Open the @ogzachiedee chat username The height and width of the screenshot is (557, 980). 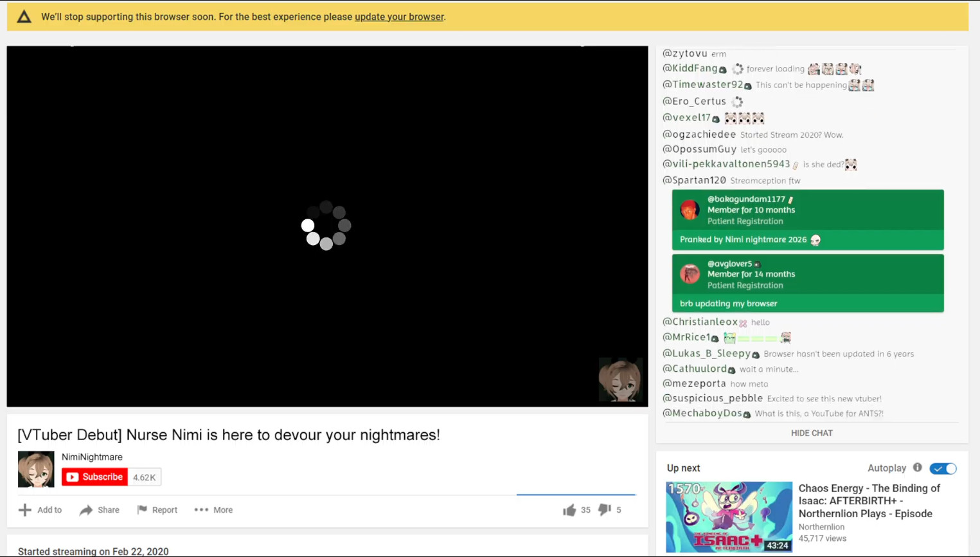point(699,134)
